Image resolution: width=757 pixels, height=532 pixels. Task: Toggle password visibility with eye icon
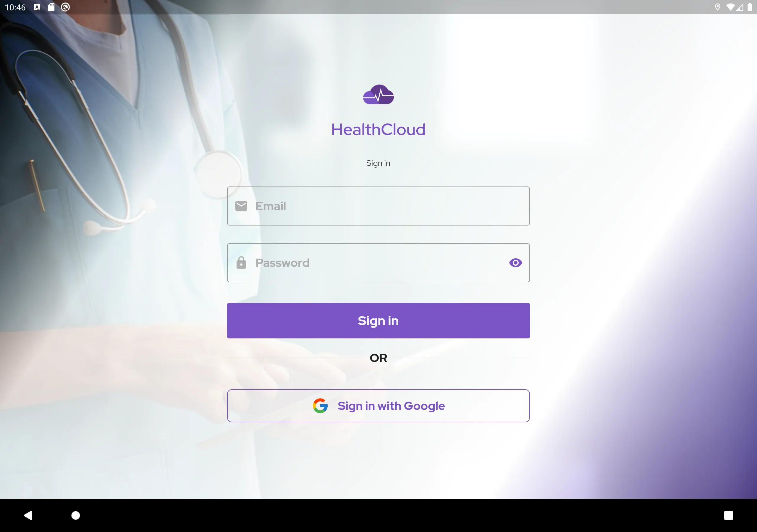coord(514,262)
